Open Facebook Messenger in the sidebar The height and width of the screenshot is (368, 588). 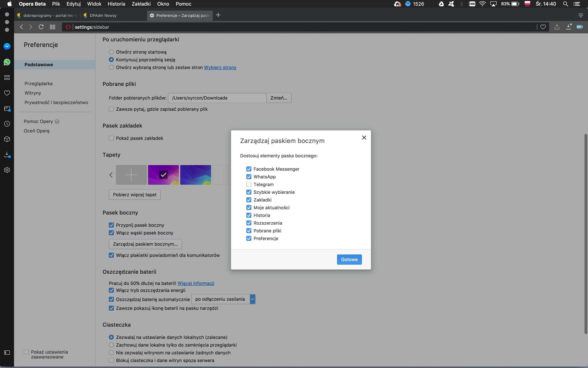(x=7, y=47)
